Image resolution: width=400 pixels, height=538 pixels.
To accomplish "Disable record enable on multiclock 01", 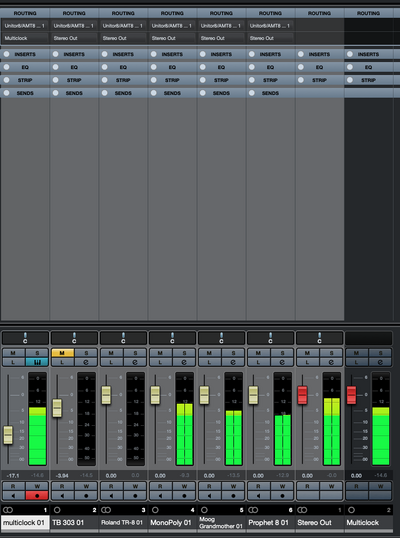I will pos(37,495).
